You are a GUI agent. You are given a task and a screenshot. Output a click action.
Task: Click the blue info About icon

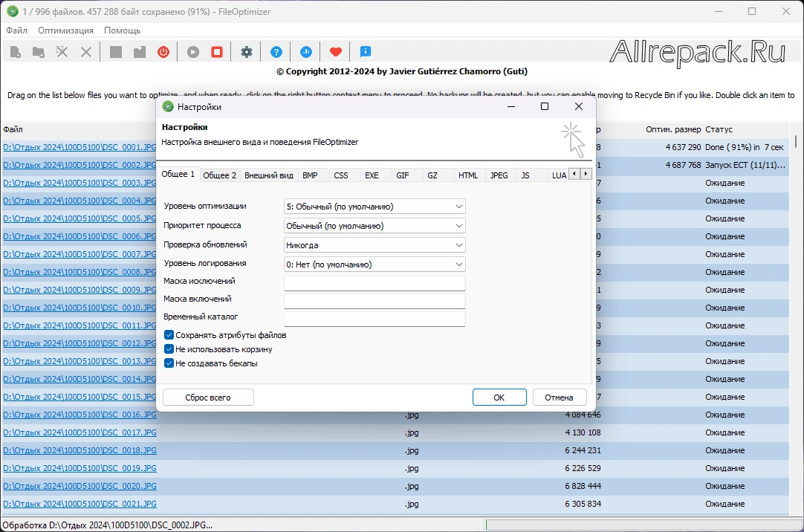coord(365,51)
